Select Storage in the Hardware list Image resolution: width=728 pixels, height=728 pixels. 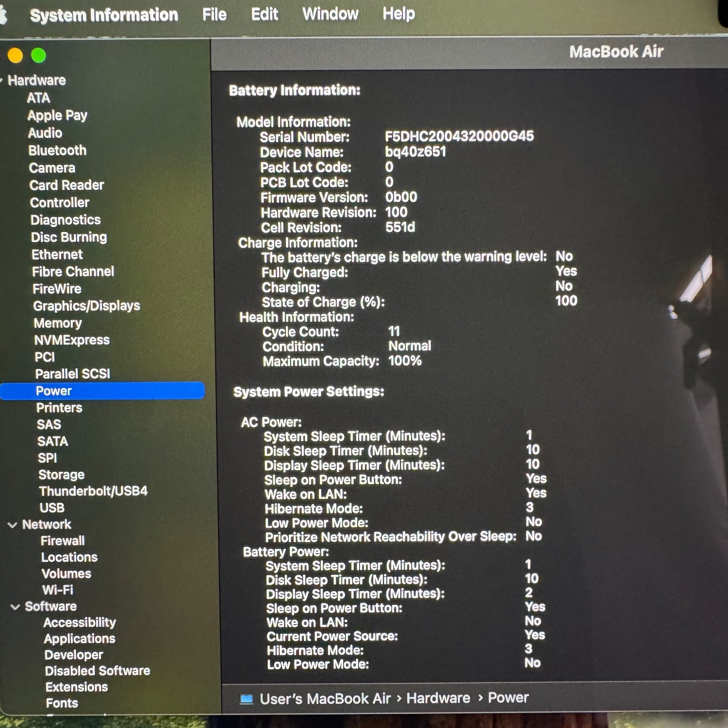[61, 475]
